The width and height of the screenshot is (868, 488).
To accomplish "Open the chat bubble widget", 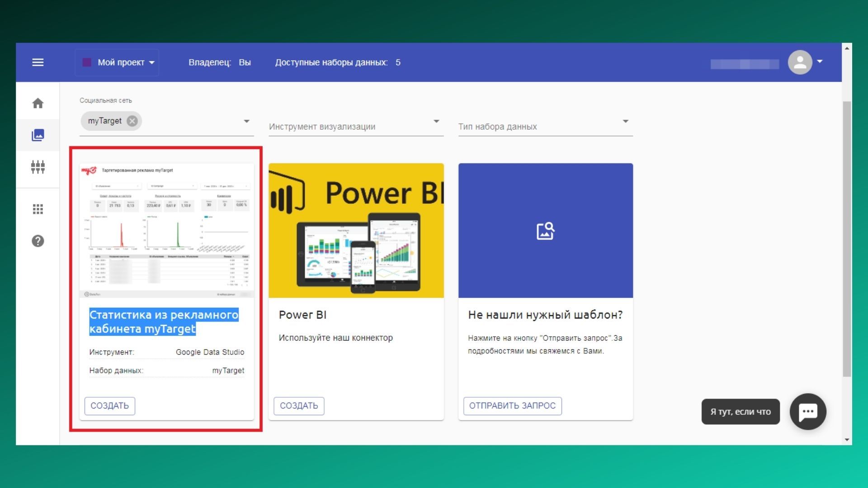I will coord(808,412).
